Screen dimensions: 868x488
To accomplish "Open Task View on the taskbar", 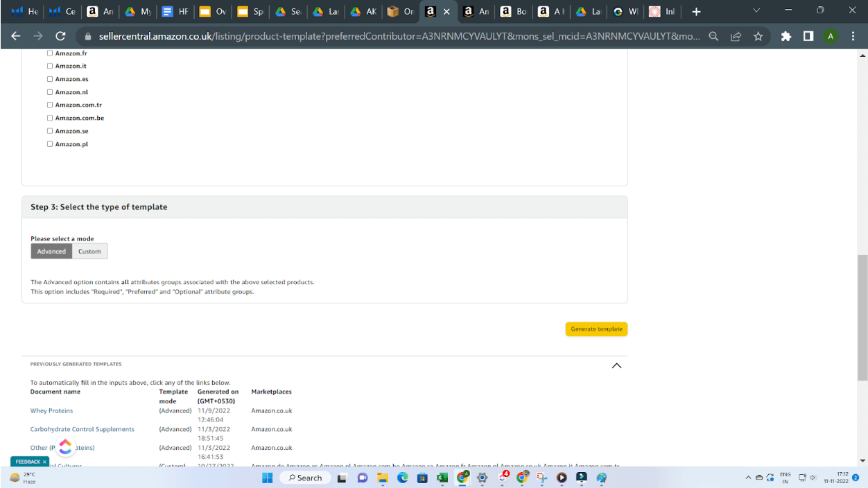I will click(x=342, y=478).
